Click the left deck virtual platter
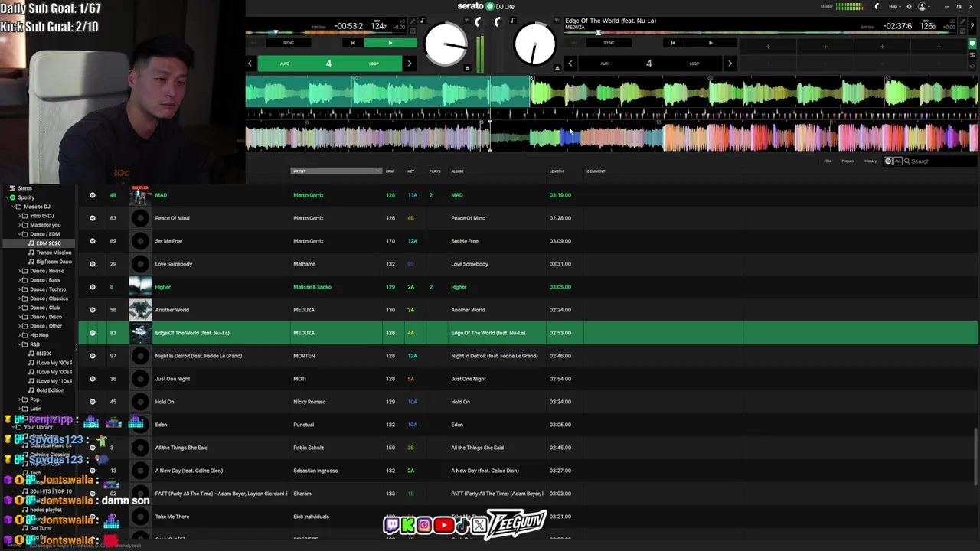980x551 pixels. coord(446,45)
